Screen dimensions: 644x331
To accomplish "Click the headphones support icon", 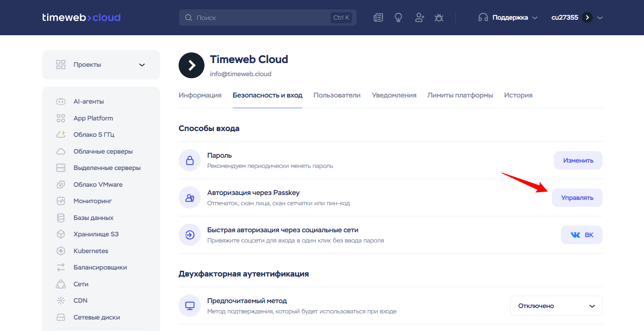I will [x=483, y=18].
